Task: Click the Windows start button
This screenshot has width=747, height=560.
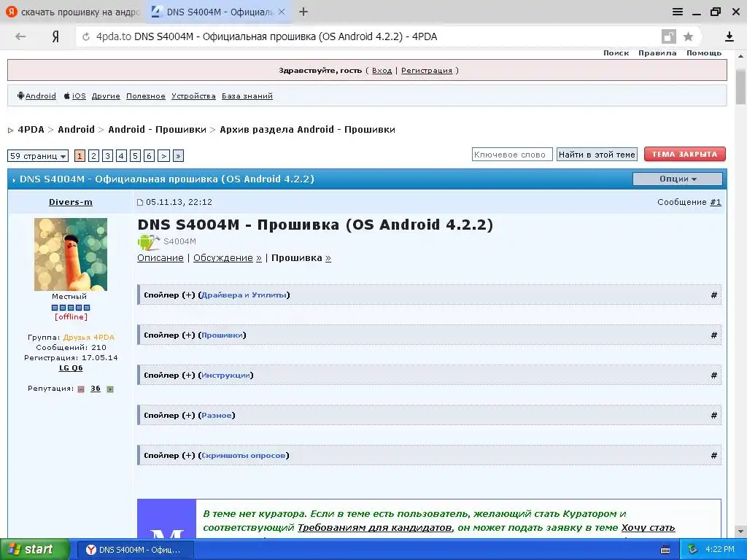Action: tap(34, 549)
